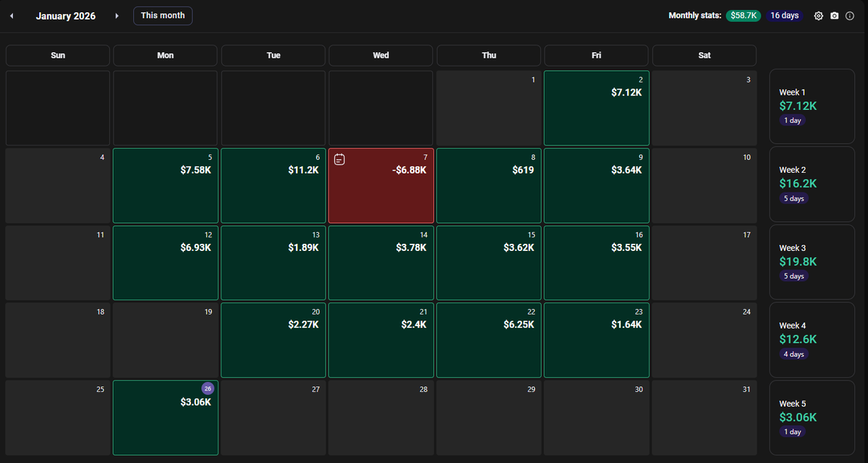Image resolution: width=868 pixels, height=463 pixels.
Task: Open today's January 26 cell with $3.06K
Action: [x=166, y=417]
